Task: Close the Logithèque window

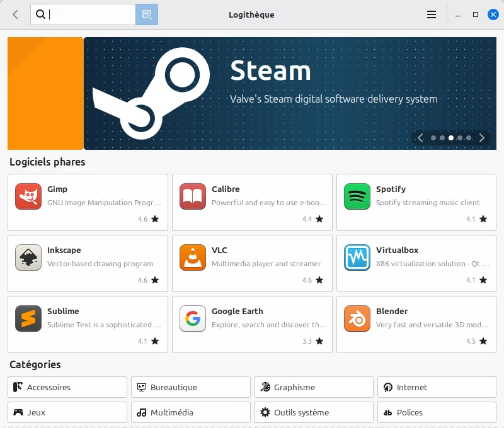Action: (493, 14)
